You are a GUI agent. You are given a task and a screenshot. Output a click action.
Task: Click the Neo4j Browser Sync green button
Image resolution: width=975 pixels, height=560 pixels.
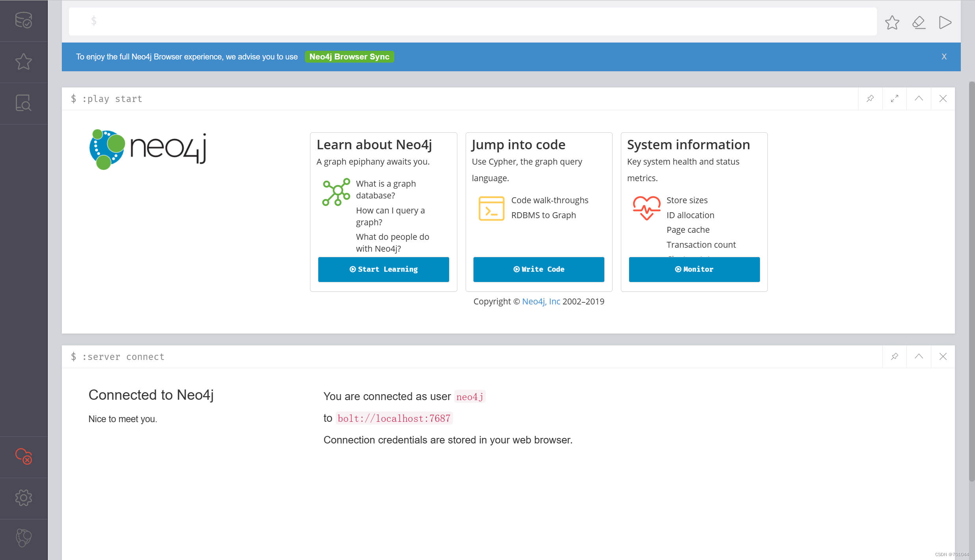(349, 57)
